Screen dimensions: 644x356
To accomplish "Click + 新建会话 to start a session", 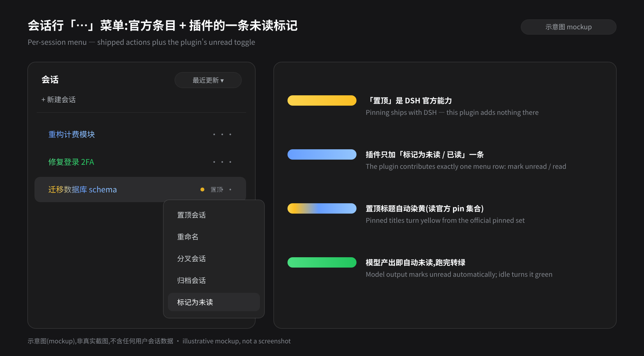I will [x=58, y=100].
